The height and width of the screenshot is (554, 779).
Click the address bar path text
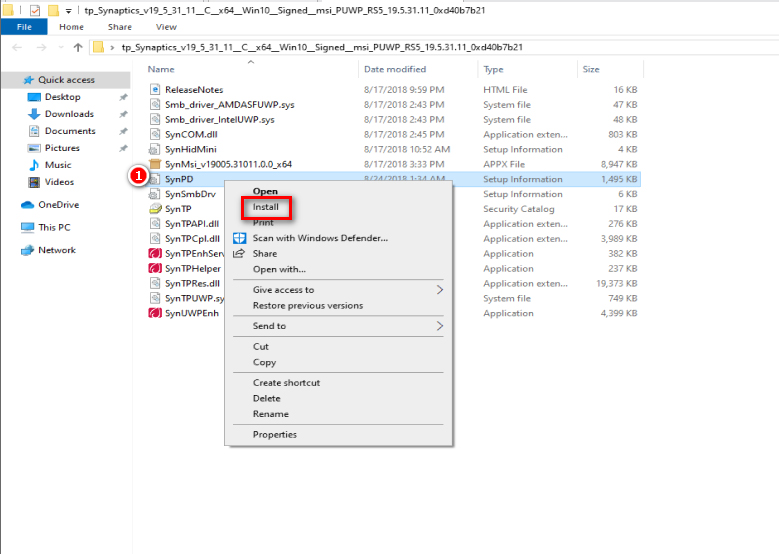coord(322,47)
